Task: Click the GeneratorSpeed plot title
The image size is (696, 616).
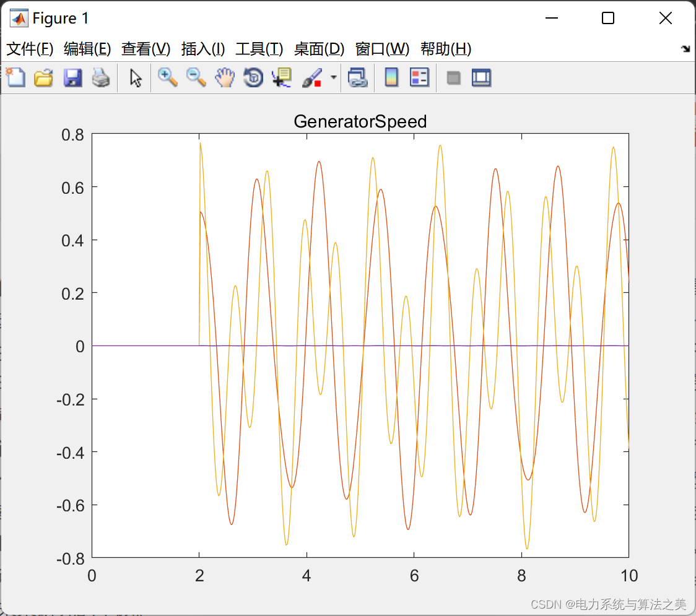Action: (360, 121)
